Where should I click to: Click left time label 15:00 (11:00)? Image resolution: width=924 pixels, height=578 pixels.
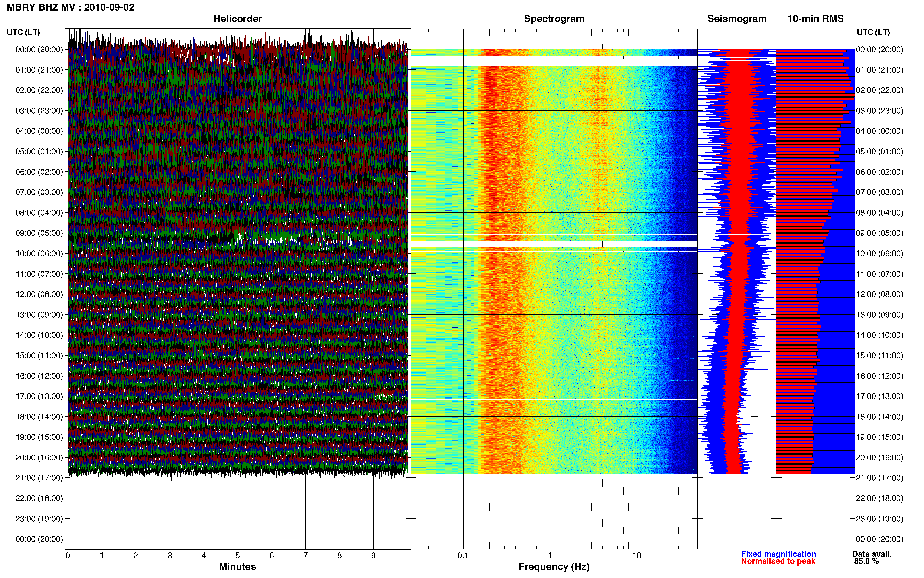[x=39, y=355]
